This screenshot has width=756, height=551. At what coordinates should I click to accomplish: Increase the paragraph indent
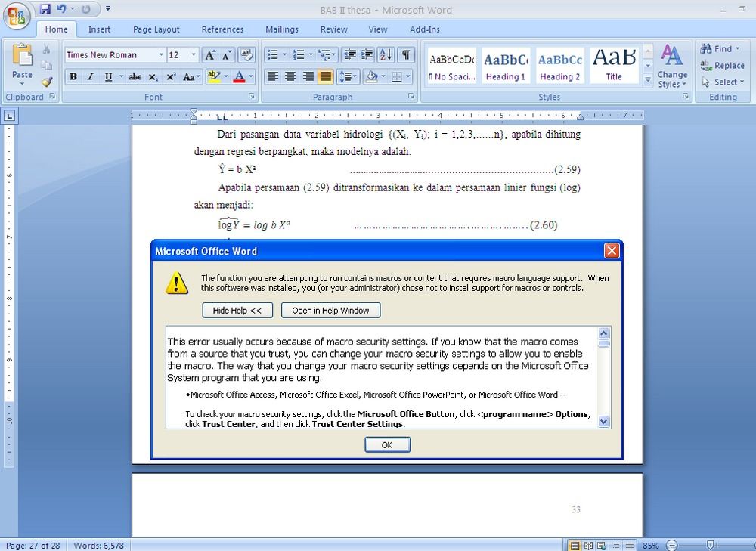tap(367, 55)
